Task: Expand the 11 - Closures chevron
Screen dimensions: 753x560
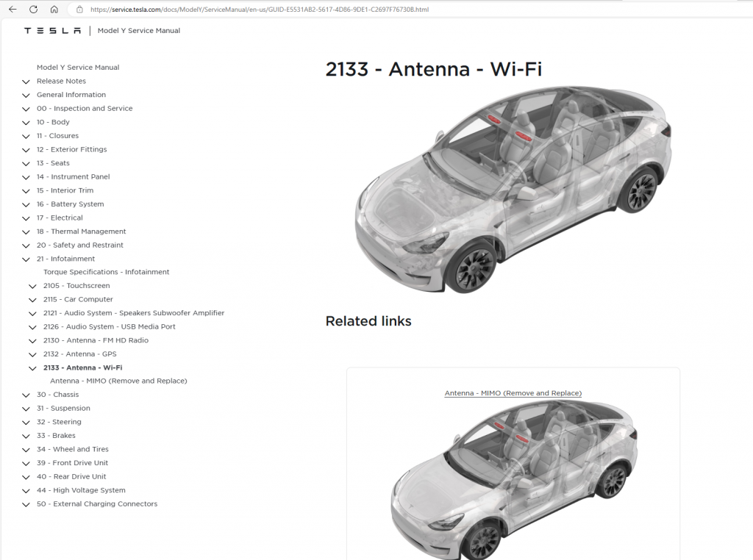Action: [x=26, y=136]
